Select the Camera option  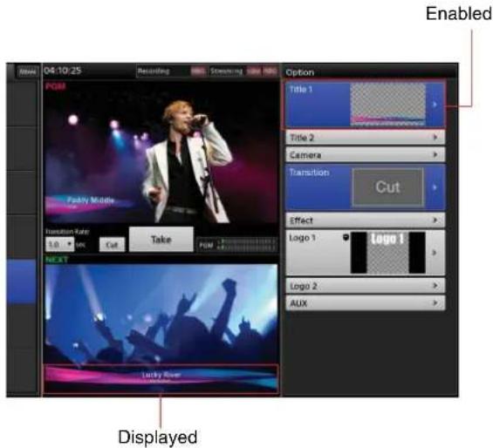[x=366, y=154]
